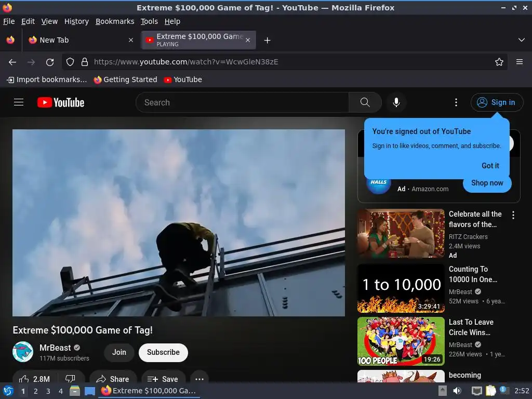Show desktop via taskbar blue icon
The height and width of the screenshot is (399, 532).
pyautogui.click(x=89, y=391)
